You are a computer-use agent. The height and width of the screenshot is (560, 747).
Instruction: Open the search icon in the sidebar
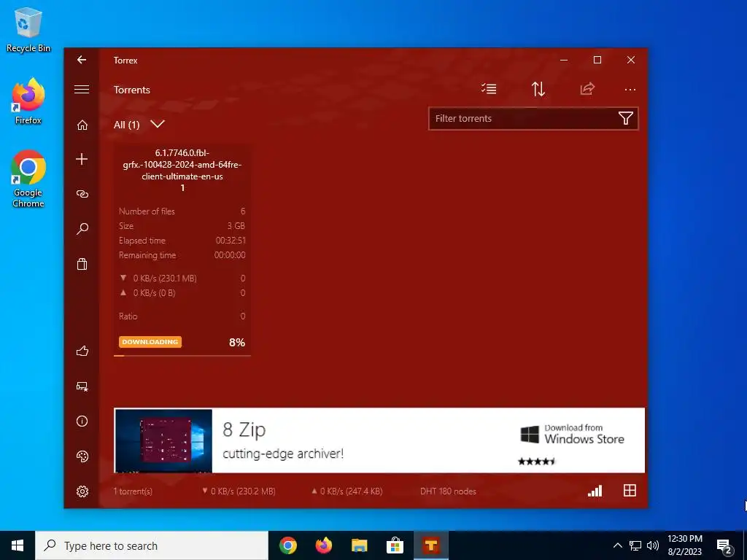[82, 228]
